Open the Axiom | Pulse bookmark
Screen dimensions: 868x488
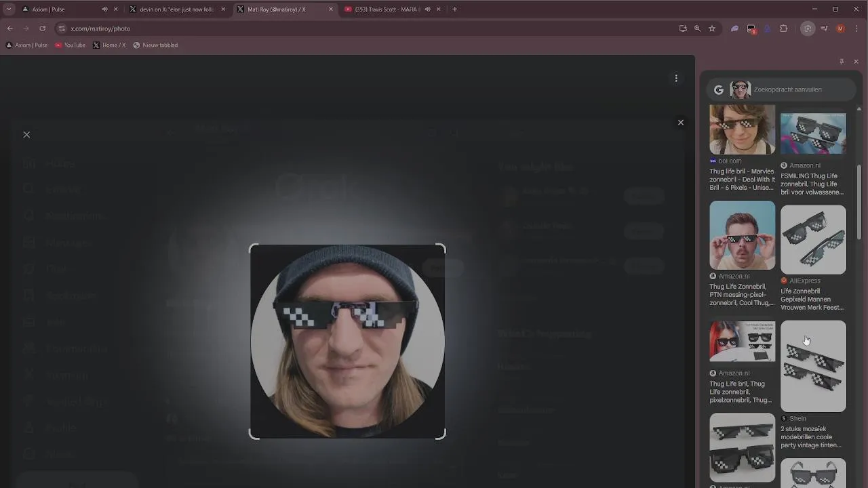point(26,45)
